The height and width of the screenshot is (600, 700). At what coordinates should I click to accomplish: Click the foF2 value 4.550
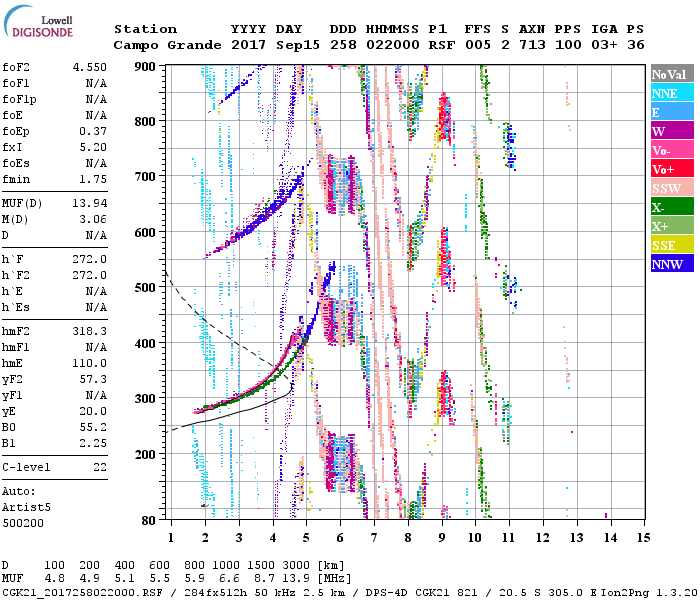[x=89, y=67]
